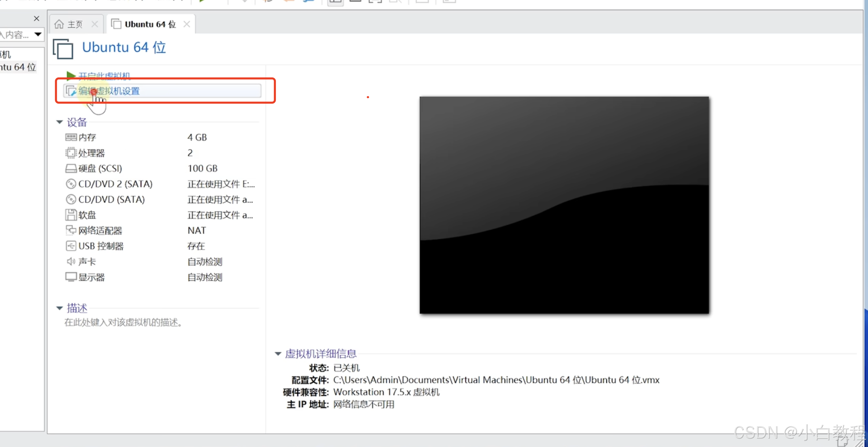Click the black VM screen preview thumbnail

(564, 205)
